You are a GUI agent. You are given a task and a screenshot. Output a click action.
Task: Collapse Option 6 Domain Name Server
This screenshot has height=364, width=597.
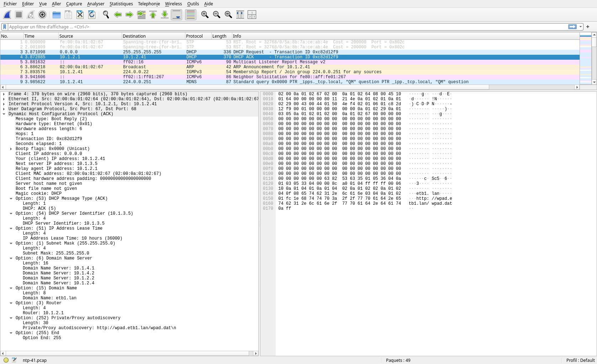point(11,258)
